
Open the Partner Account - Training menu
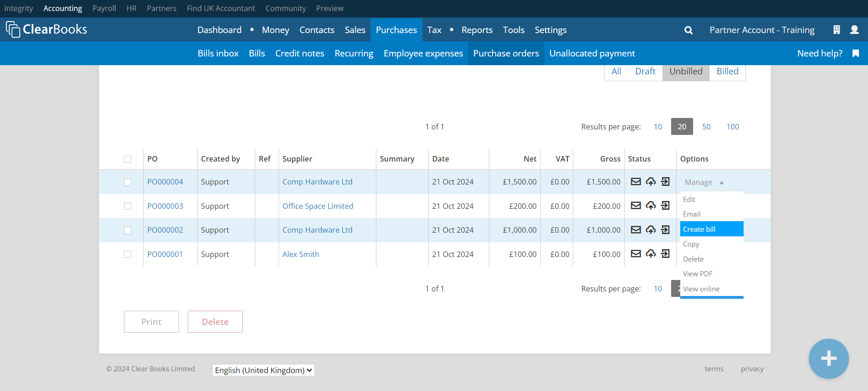pyautogui.click(x=762, y=30)
